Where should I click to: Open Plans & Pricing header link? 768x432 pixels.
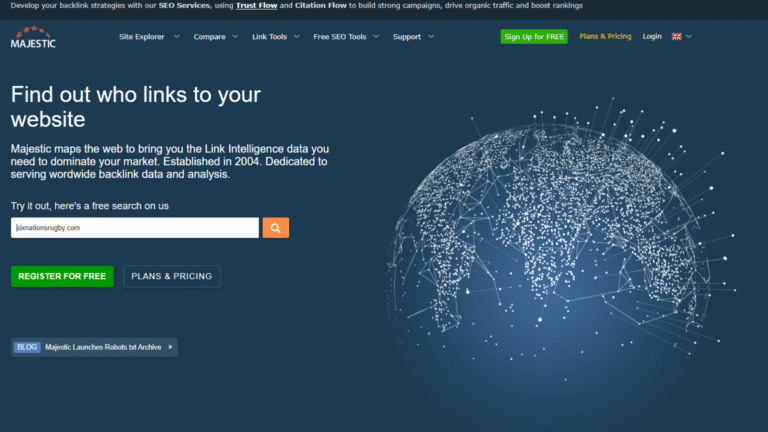pyautogui.click(x=605, y=36)
